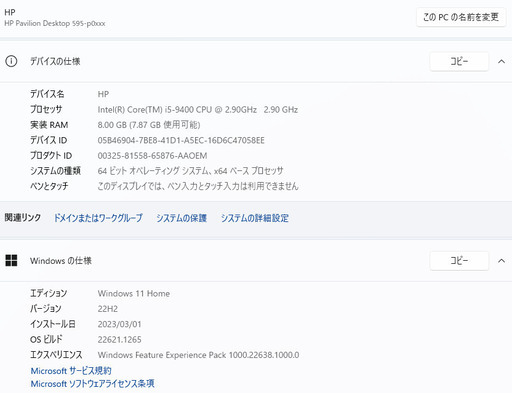Click the 'この PC の名前を変更' button
512x393 pixels.
pyautogui.click(x=461, y=17)
